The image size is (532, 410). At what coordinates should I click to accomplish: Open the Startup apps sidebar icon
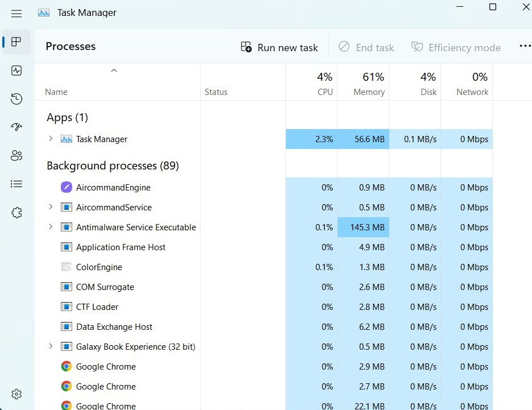[x=16, y=127]
